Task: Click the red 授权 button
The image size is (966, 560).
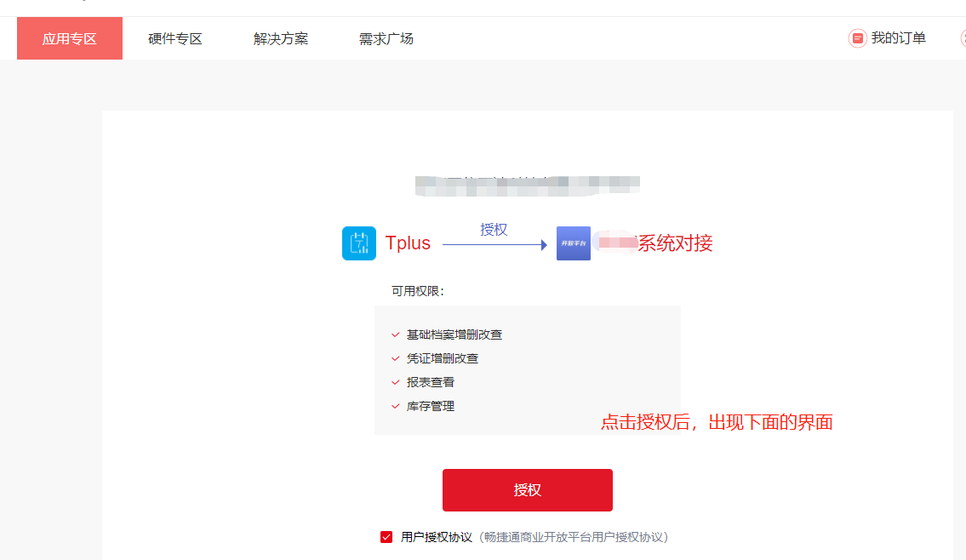Action: (528, 489)
